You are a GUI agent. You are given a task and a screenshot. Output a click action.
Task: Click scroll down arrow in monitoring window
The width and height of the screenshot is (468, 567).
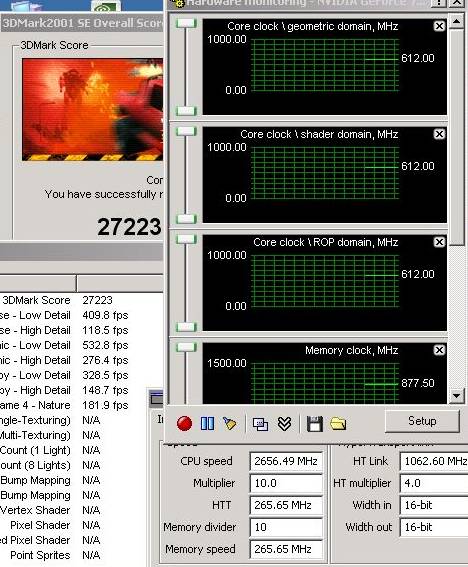(x=456, y=396)
